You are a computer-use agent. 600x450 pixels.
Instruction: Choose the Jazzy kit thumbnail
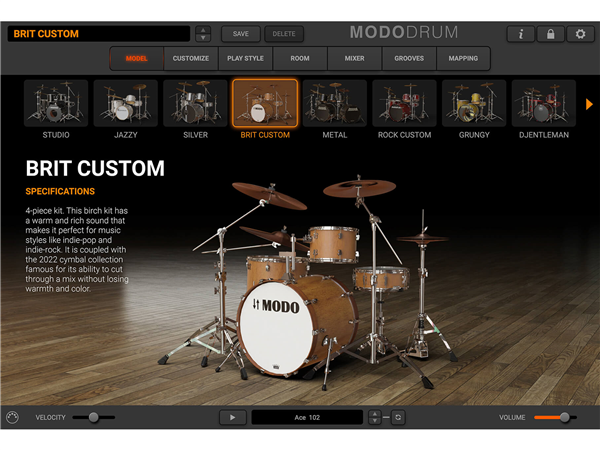[x=126, y=104]
